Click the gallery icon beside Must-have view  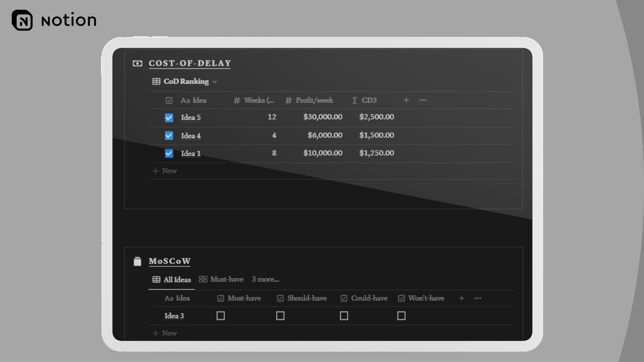point(203,279)
